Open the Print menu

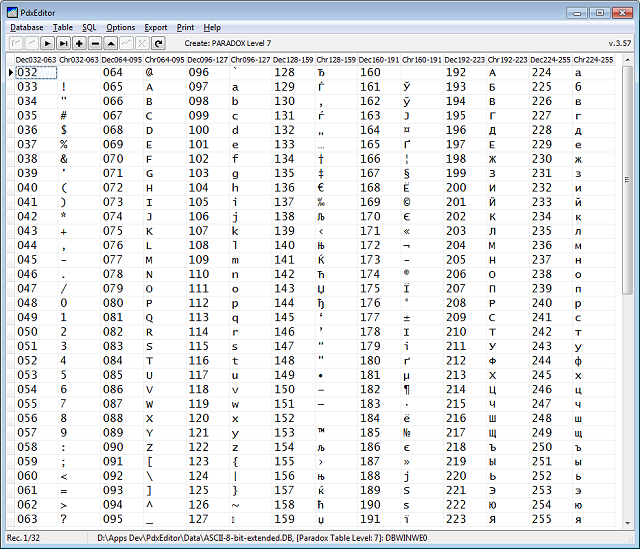(x=185, y=27)
